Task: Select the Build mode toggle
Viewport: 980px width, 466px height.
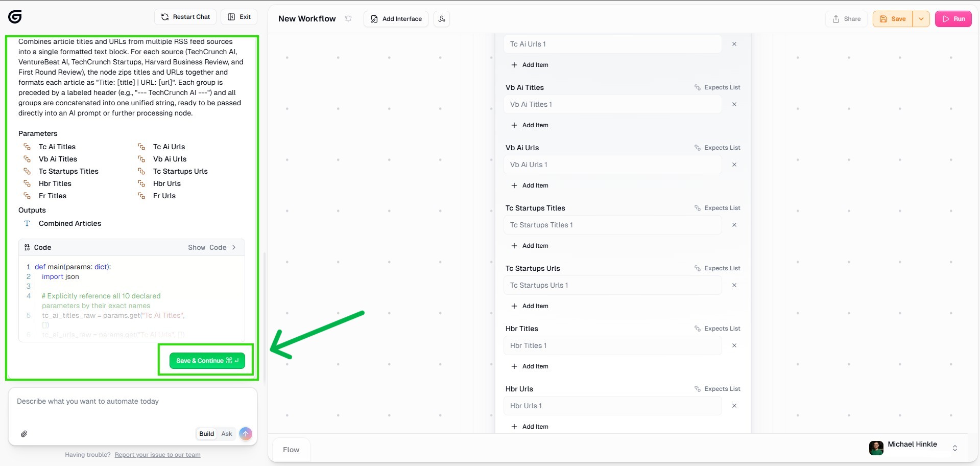Action: coord(206,434)
